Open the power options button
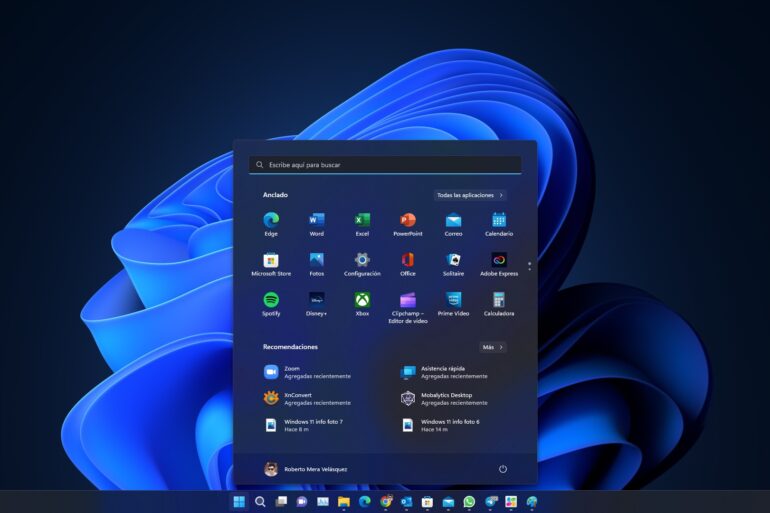770x513 pixels. [503, 469]
